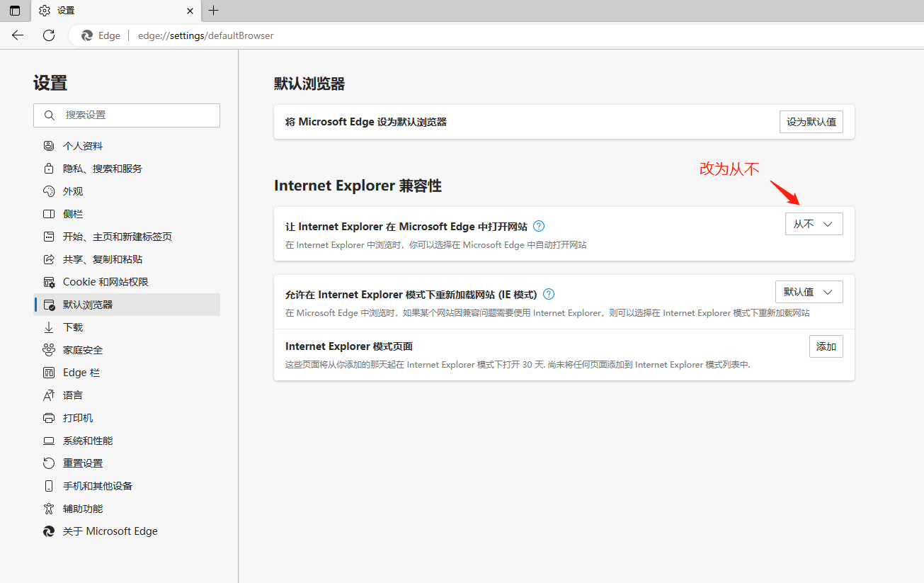Open 个人资料 settings section
The width and height of the screenshot is (924, 583).
[127, 146]
